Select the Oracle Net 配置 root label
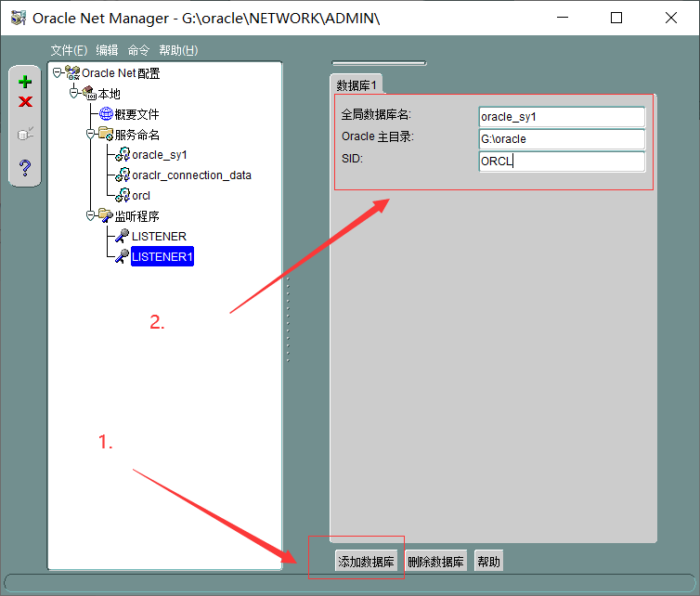Image resolution: width=700 pixels, height=596 pixels. 121,72
